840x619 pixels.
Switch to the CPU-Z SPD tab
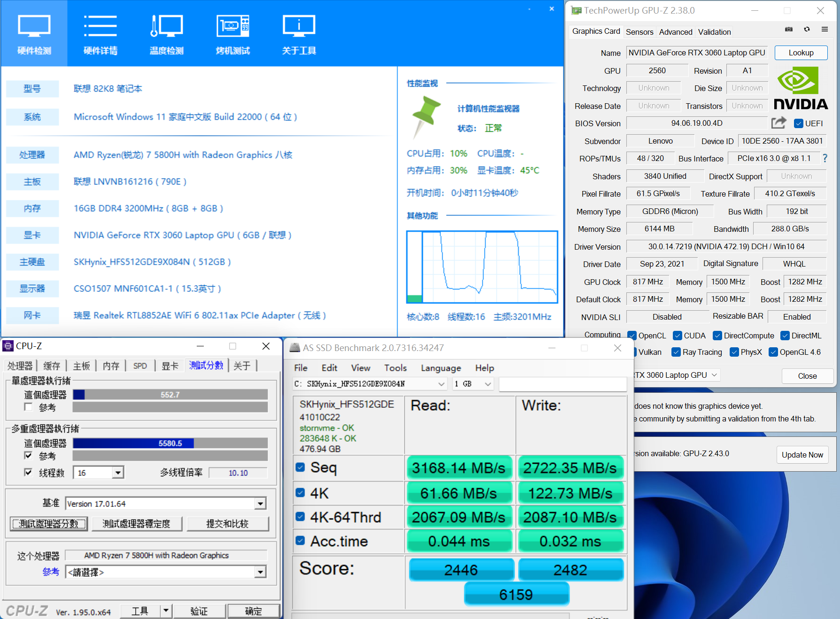click(x=140, y=366)
